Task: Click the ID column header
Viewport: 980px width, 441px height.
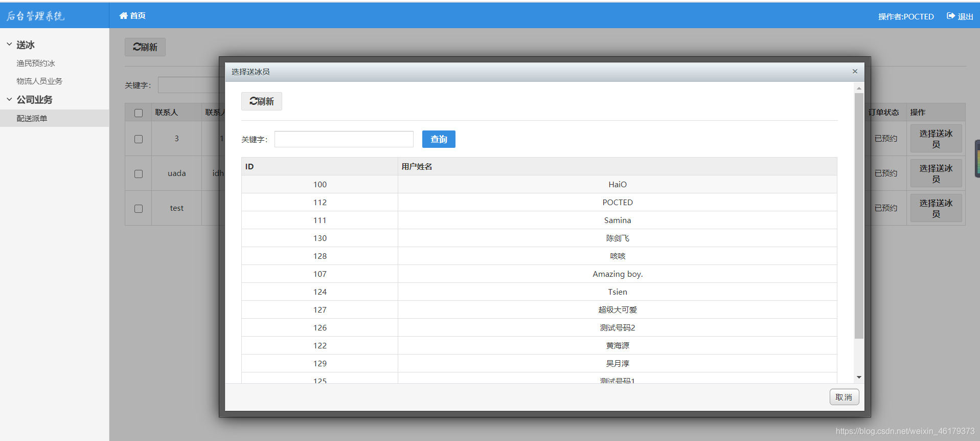Action: tap(320, 166)
